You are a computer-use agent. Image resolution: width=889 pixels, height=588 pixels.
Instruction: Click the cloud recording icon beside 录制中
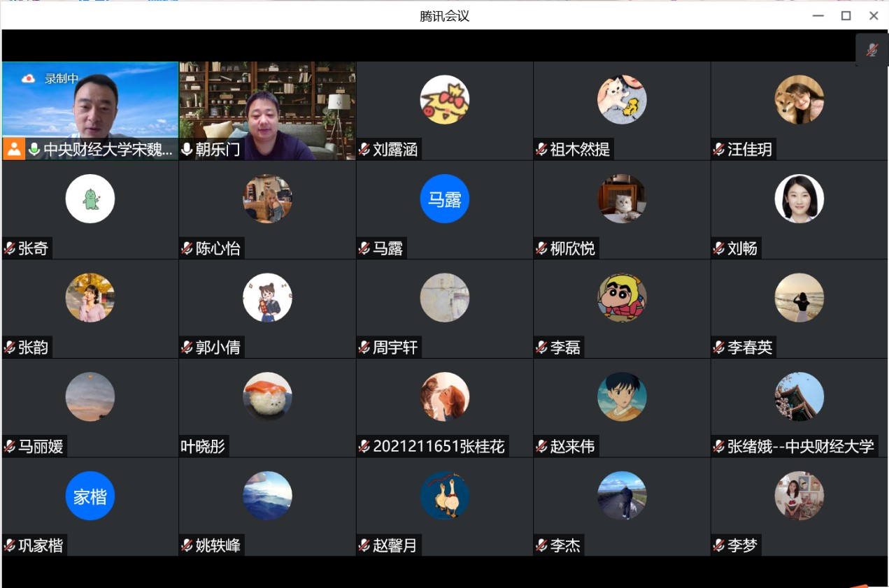[28, 78]
